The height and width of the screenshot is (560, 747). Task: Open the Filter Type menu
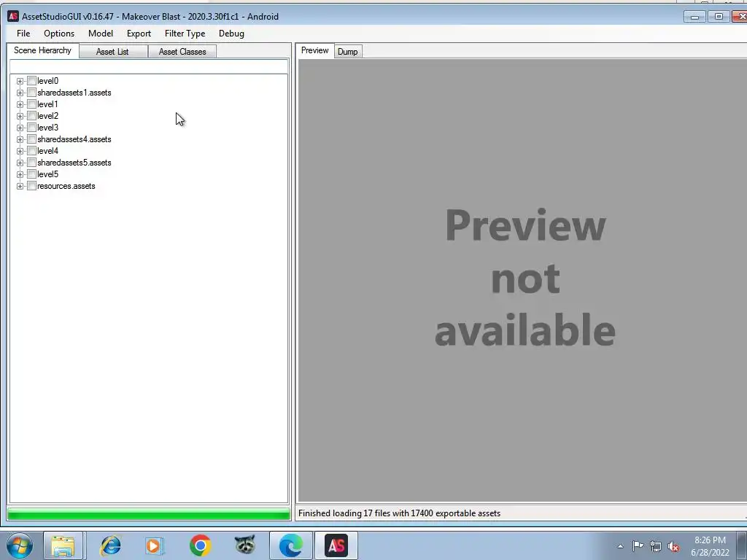[x=185, y=34]
